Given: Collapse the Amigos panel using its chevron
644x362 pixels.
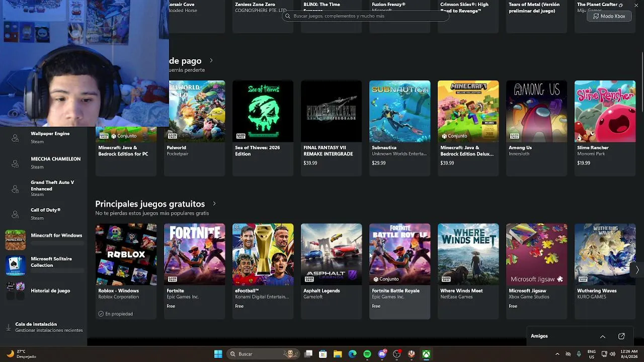Looking at the screenshot, I should click(x=603, y=336).
